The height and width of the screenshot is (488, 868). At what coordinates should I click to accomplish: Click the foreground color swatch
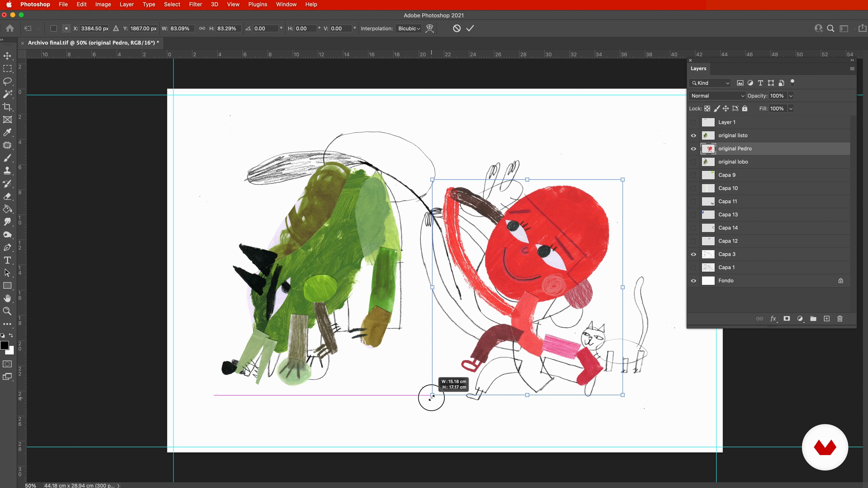4,345
